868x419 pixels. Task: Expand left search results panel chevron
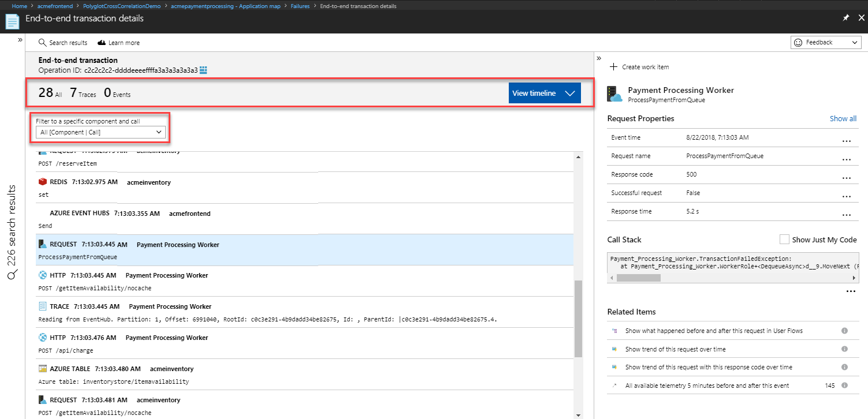click(20, 40)
